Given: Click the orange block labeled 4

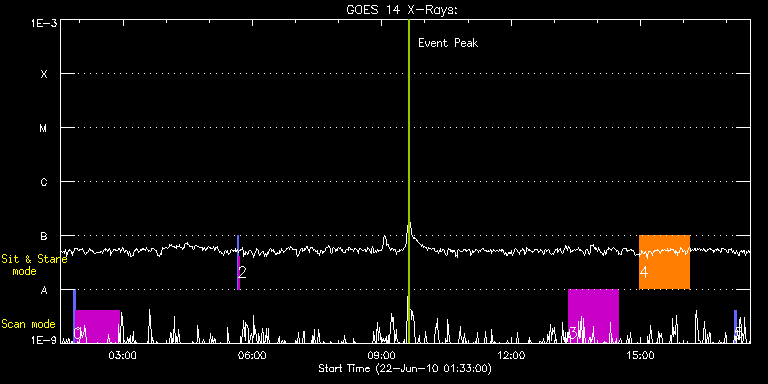Looking at the screenshot, I should pos(664,262).
